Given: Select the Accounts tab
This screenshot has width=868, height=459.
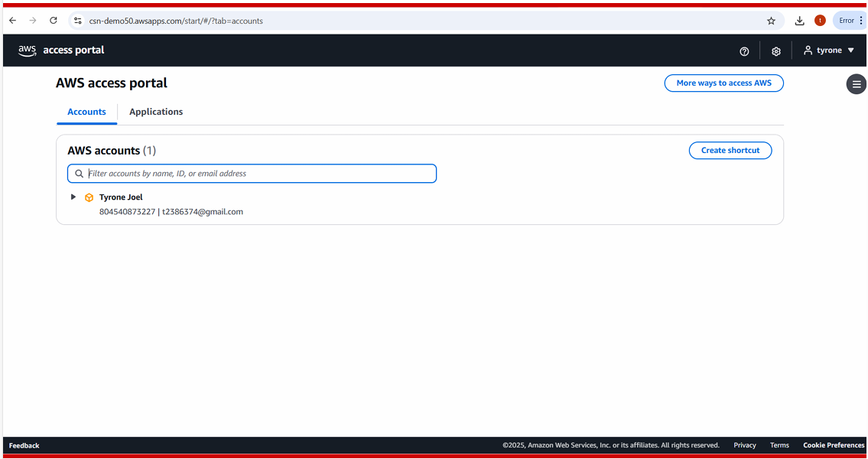Looking at the screenshot, I should tap(86, 112).
